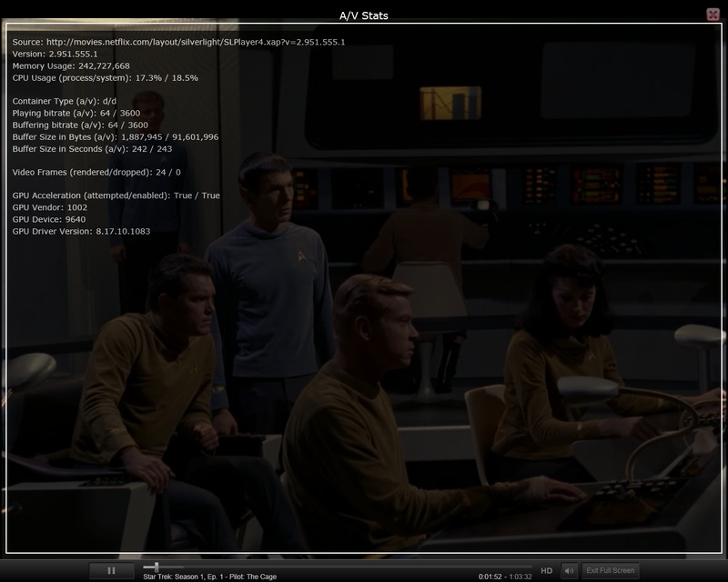Click the A/V Stats panel title

pyautogui.click(x=363, y=13)
